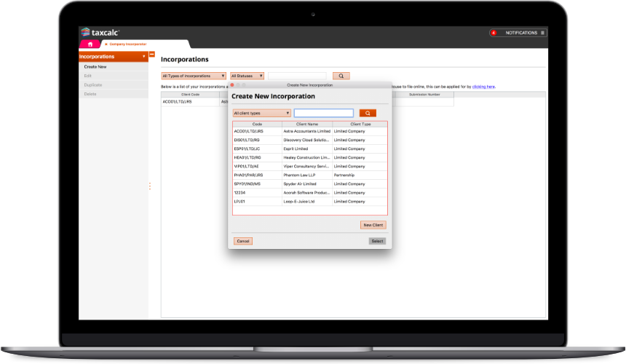626x364 pixels.
Task: Click the taxcalc logo
Action: coord(100,32)
